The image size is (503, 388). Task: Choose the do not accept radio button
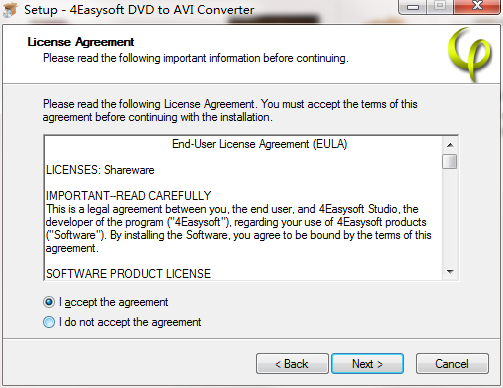coord(49,322)
